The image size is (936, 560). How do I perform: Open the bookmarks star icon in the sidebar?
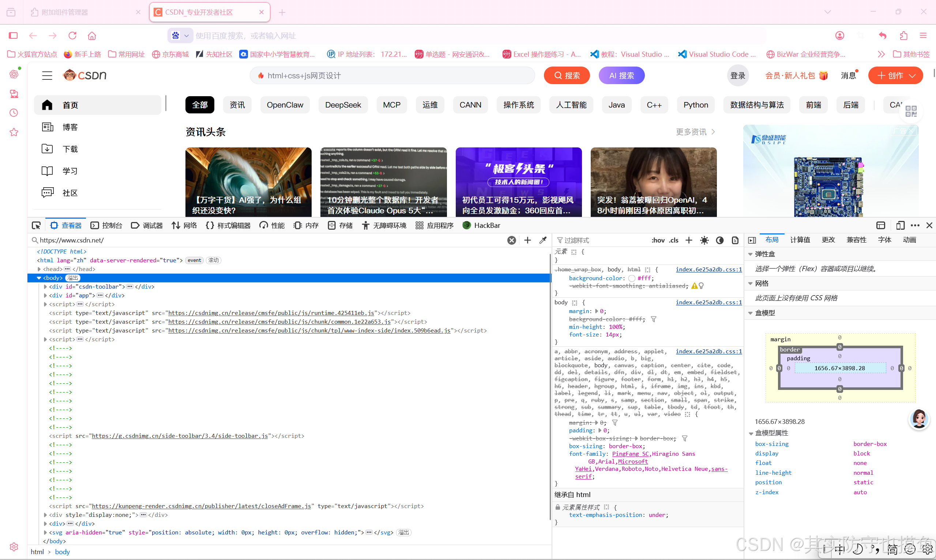click(14, 132)
